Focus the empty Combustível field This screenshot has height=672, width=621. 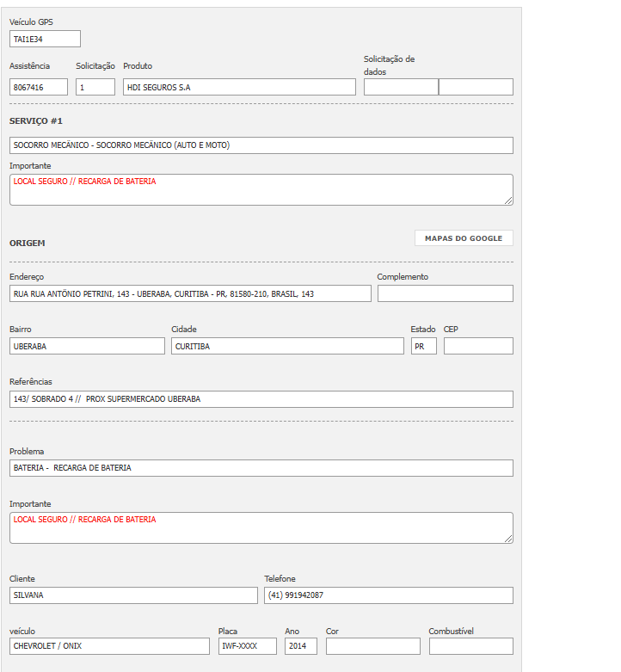(x=470, y=646)
